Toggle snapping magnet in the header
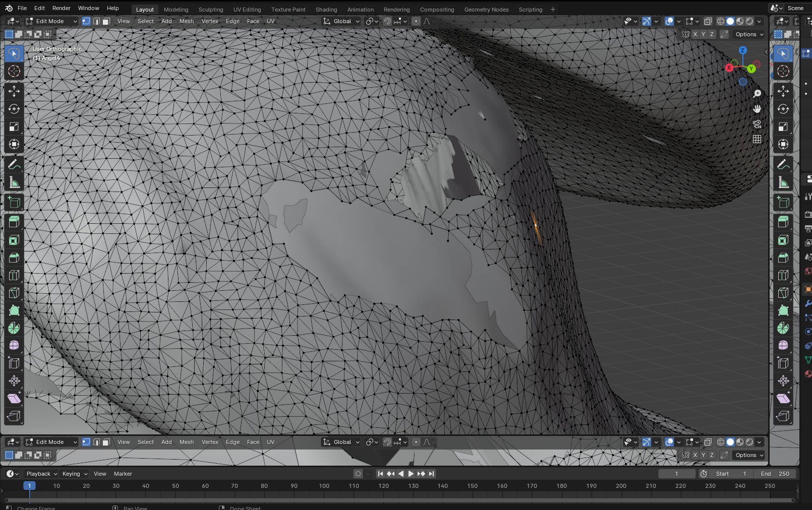The height and width of the screenshot is (510, 812). 387,21
